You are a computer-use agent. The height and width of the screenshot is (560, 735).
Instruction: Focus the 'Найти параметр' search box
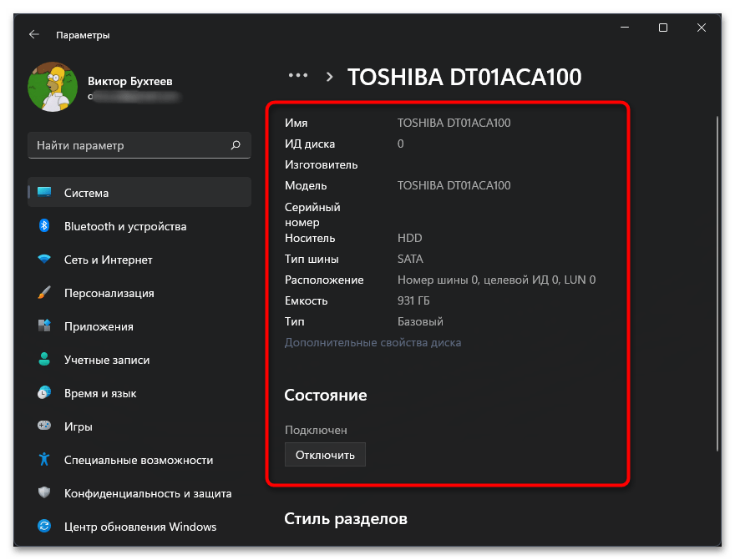139,145
